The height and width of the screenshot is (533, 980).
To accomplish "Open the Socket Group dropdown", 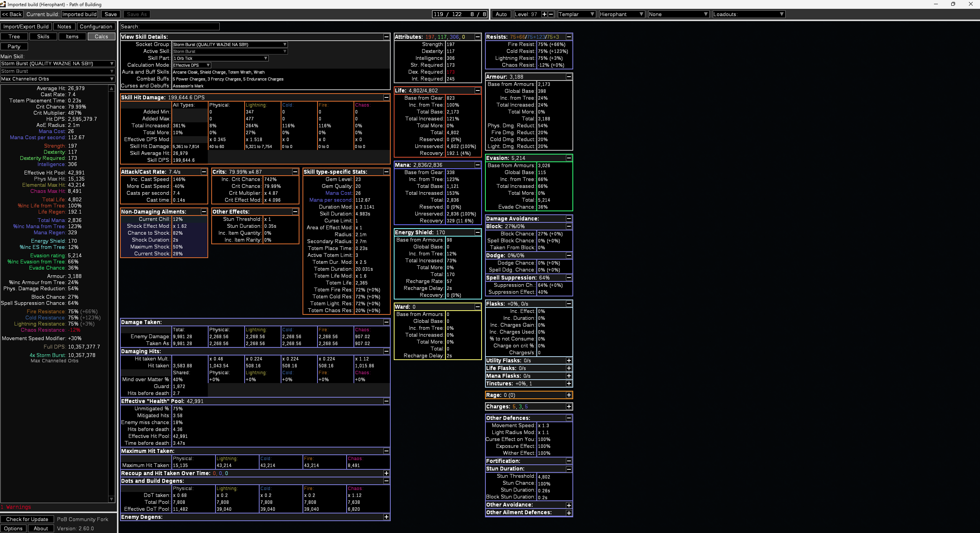I will pos(230,44).
